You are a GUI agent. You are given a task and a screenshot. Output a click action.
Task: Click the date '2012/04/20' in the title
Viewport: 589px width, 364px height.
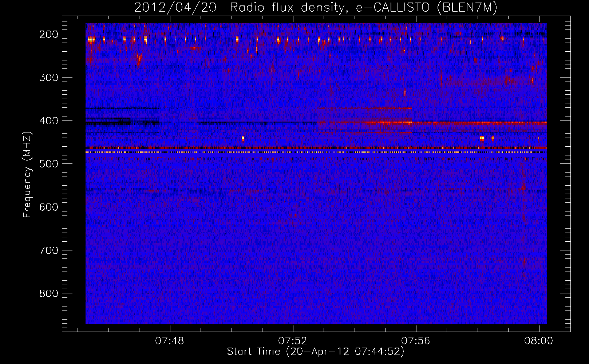pos(175,7)
